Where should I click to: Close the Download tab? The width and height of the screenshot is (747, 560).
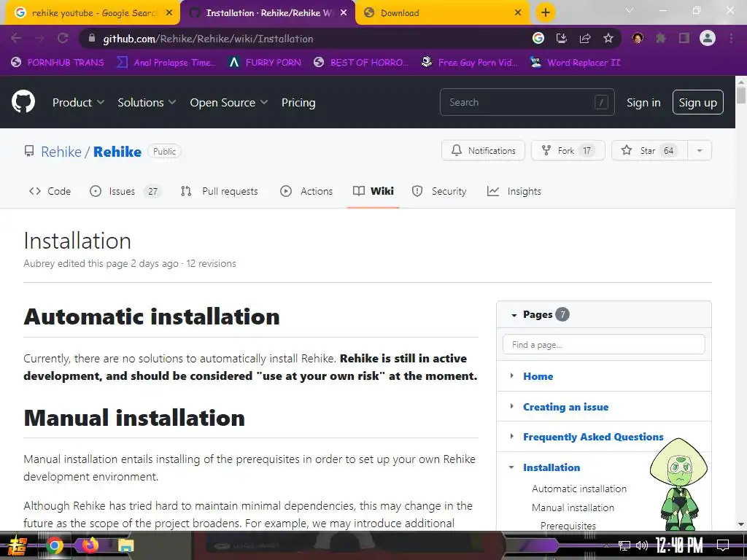click(x=518, y=13)
